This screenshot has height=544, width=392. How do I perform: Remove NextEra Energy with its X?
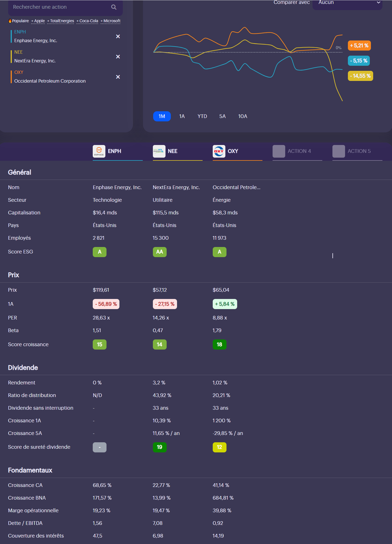pyautogui.click(x=118, y=57)
